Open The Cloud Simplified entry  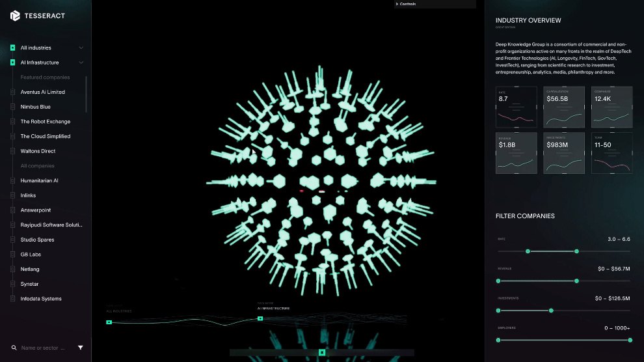(45, 137)
